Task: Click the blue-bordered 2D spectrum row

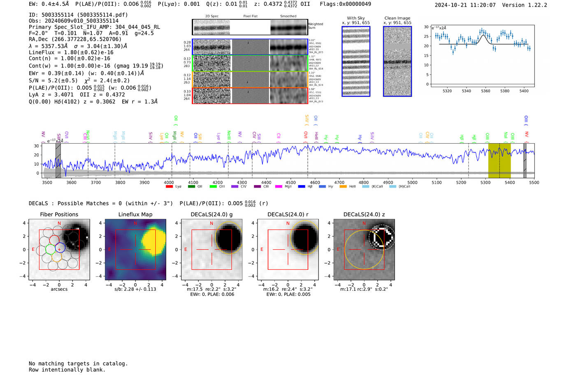Action: 250,47
